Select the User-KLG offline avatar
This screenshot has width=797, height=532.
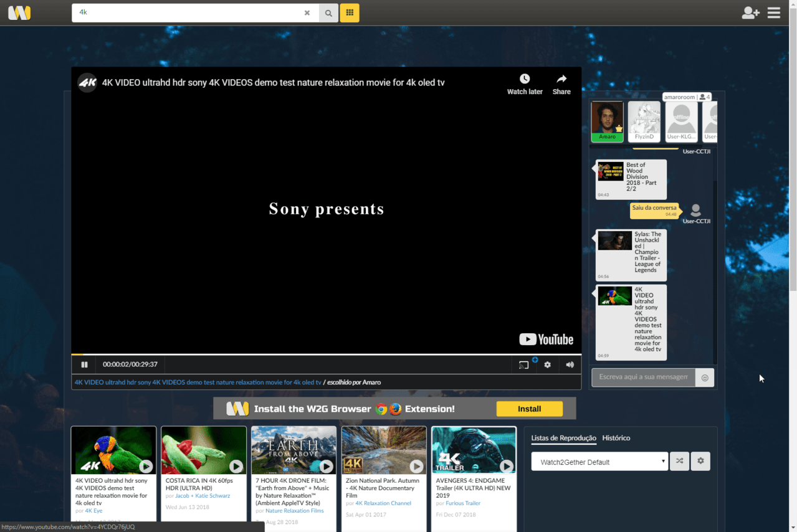[681, 122]
